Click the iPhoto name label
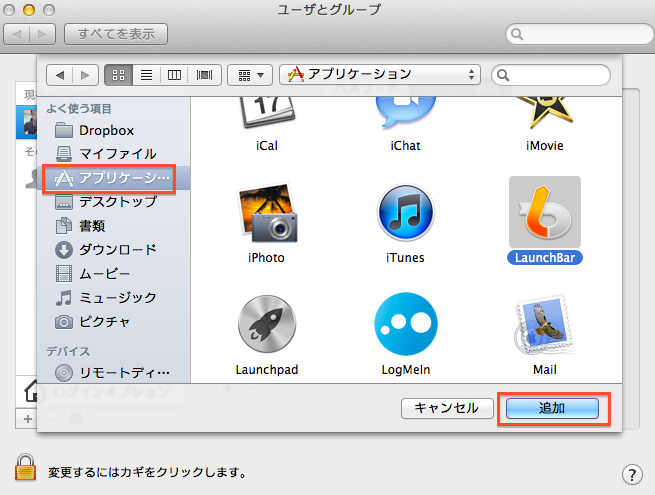Screen dimensions: 655x495 (x=266, y=258)
